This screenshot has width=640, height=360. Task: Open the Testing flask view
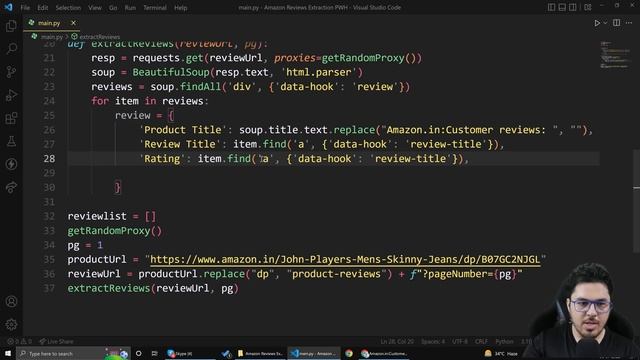(x=11, y=141)
